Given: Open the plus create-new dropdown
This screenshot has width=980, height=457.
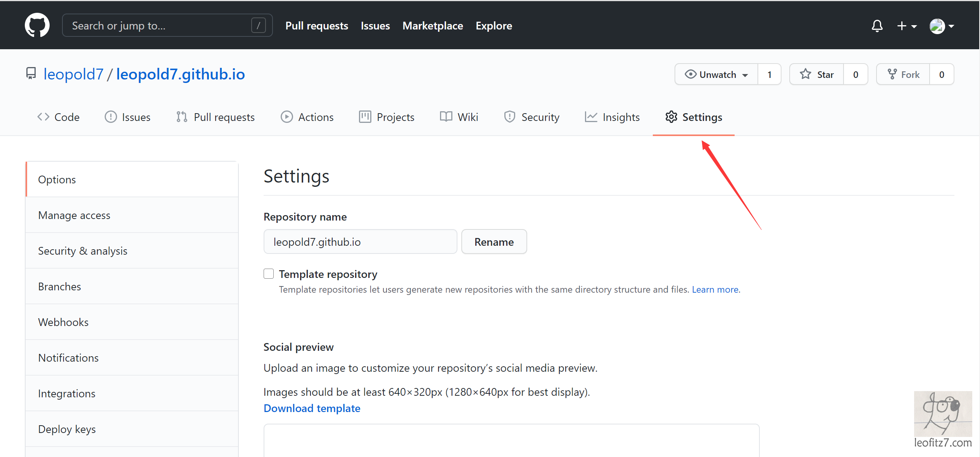Looking at the screenshot, I should [x=906, y=26].
